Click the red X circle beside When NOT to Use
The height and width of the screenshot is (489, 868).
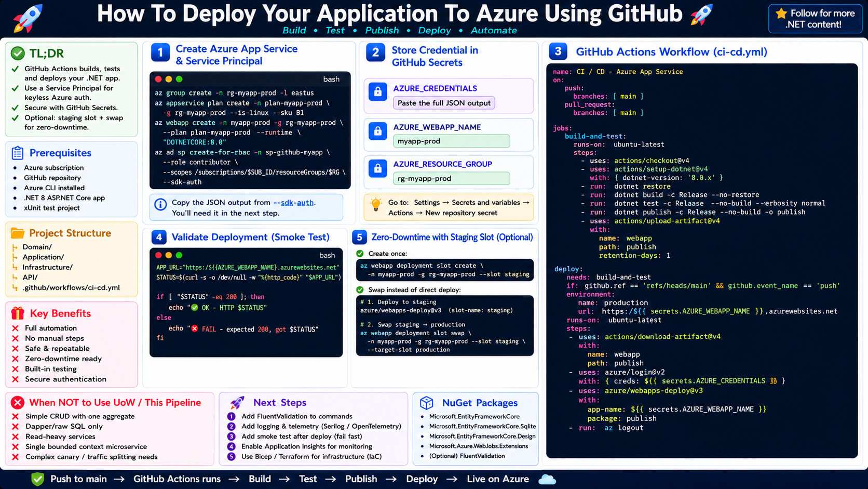click(x=18, y=402)
